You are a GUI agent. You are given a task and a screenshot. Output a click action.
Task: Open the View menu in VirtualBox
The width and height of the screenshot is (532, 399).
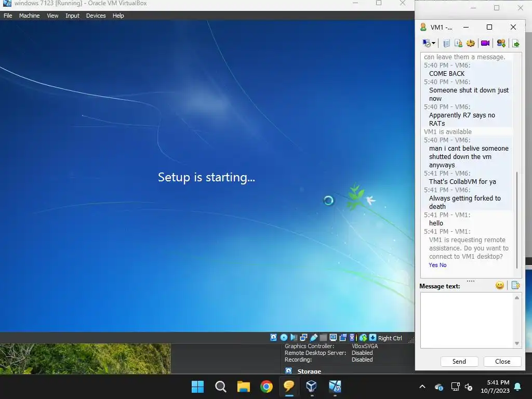(52, 16)
